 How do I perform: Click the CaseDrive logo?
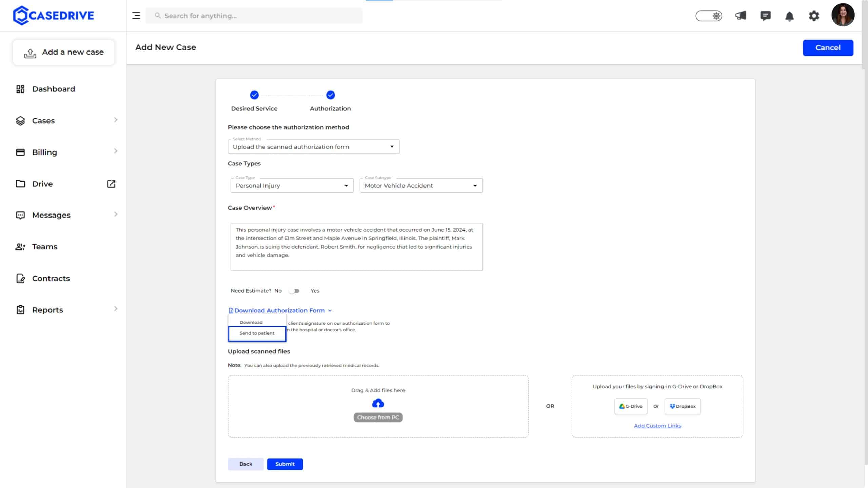pos(53,15)
